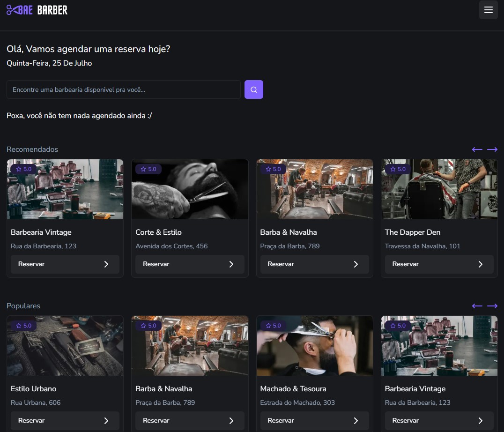Click the chevron on Estilo Urbano's Reservar button
The width and height of the screenshot is (504, 432).
tap(106, 421)
